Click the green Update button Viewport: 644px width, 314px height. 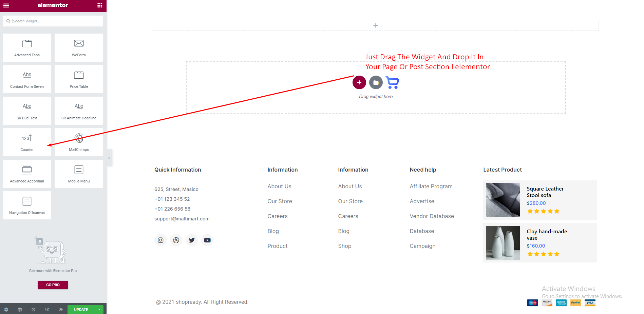click(81, 310)
